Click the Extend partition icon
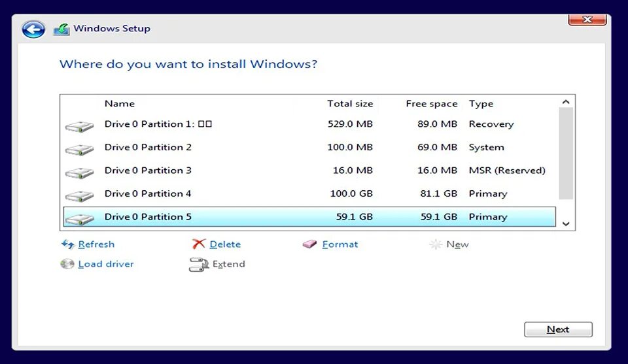This screenshot has width=628, height=364. (199, 265)
